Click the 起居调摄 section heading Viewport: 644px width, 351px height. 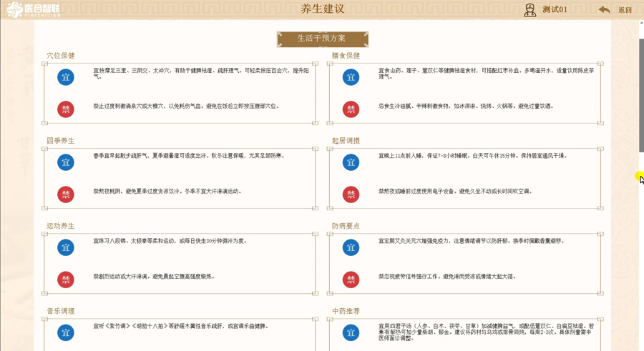pyautogui.click(x=346, y=141)
